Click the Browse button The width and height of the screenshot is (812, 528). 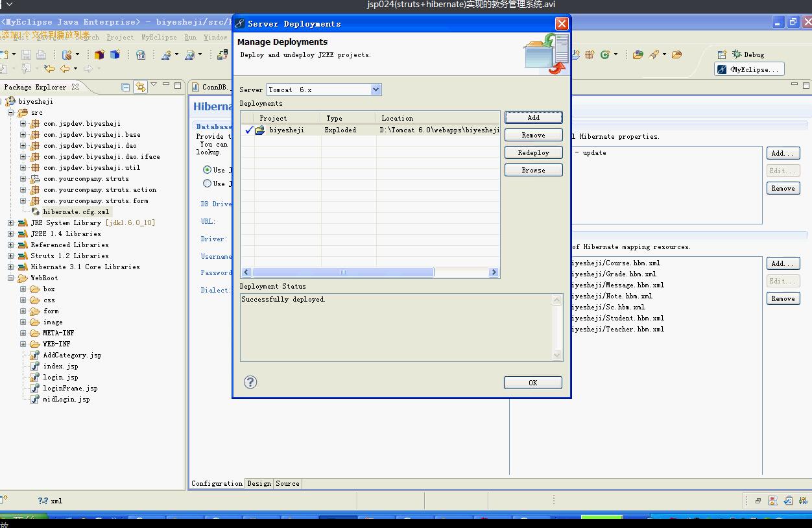[x=533, y=170]
